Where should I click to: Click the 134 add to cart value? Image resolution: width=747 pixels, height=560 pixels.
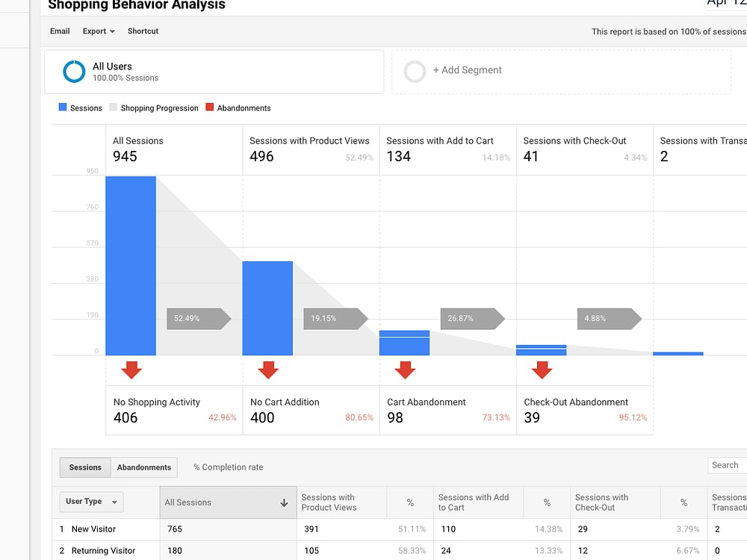tap(398, 156)
